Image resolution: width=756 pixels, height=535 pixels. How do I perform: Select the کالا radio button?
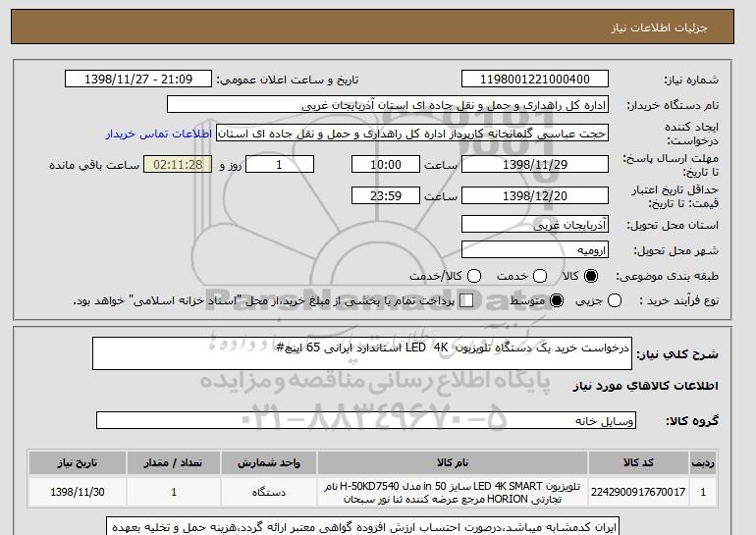[591, 276]
